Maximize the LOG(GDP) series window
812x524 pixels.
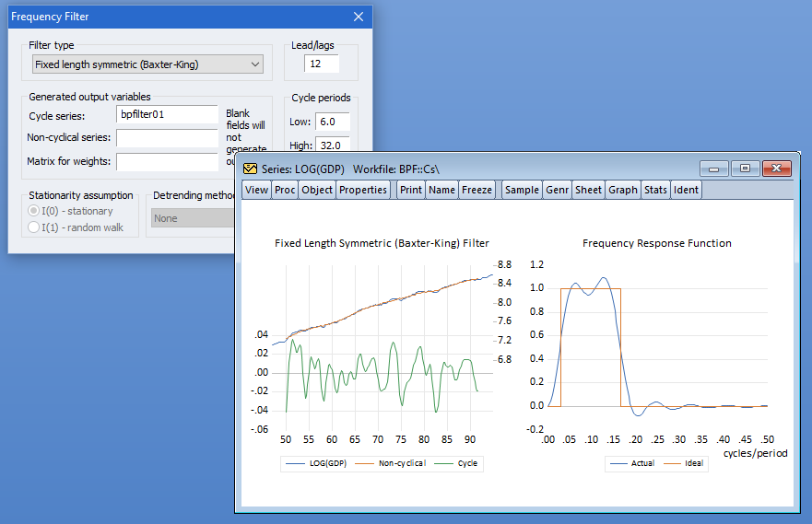point(745,169)
